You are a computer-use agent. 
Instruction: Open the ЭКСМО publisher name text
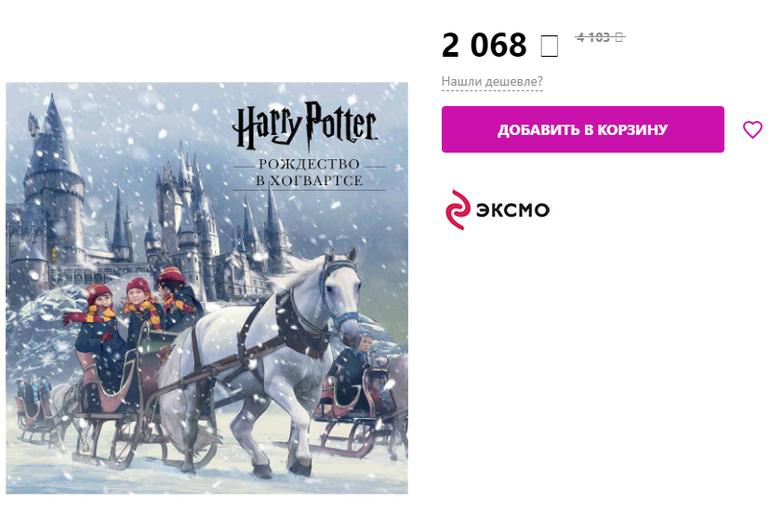tap(513, 210)
